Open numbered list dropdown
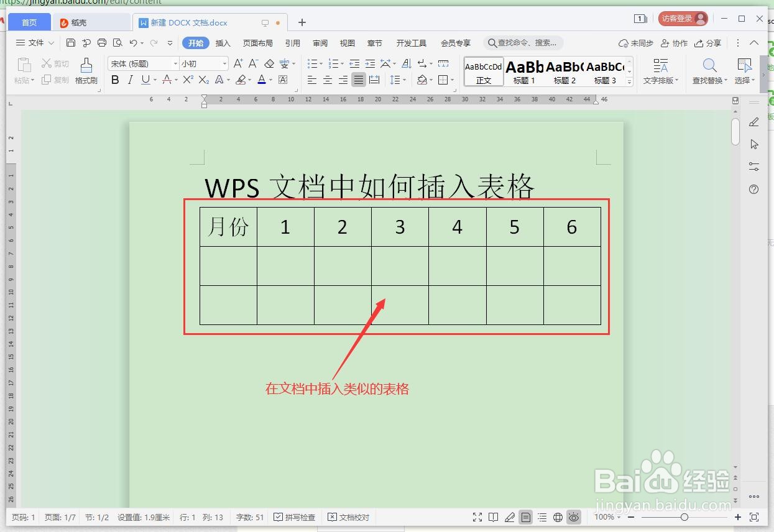 tap(342, 64)
